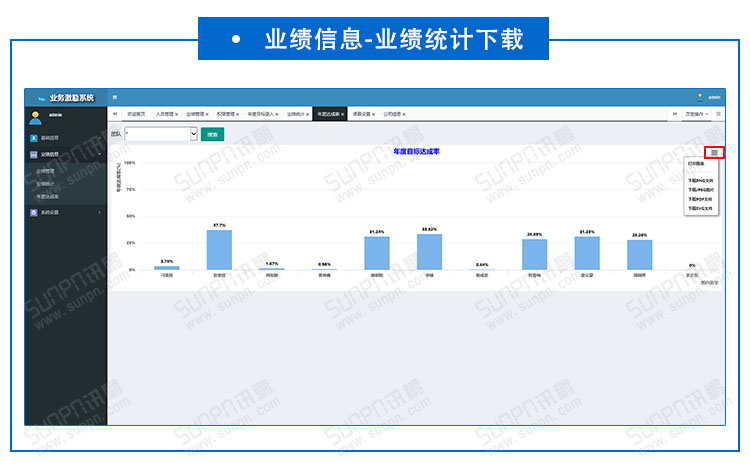This screenshot has width=750, height=470.
Task: Select 下载PDF文件 from export menu
Action: tap(700, 199)
